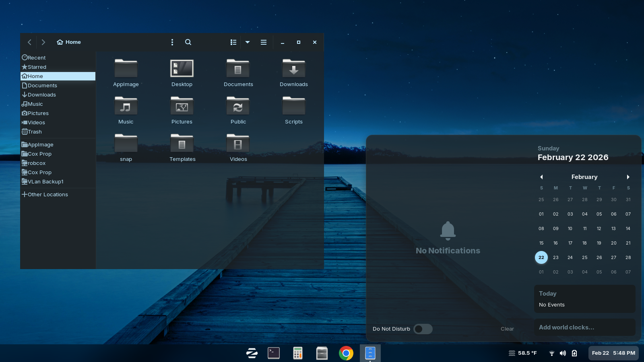Toggle the Do Not Disturb switch
Screen dimensions: 644x362
423,329
